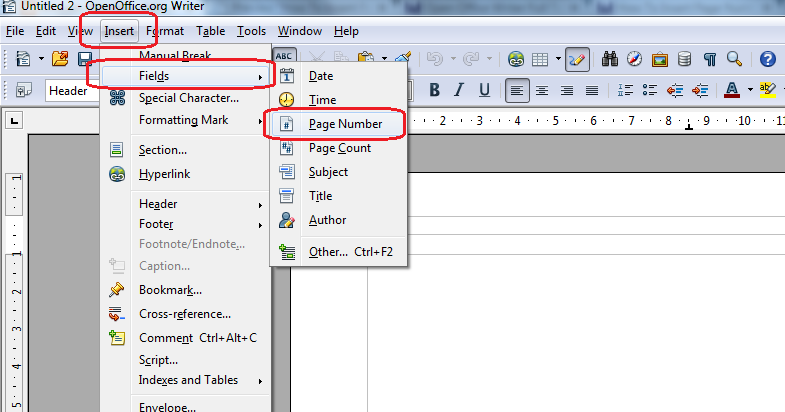Toggle Bold formatting
The height and width of the screenshot is (412, 785).
(435, 91)
